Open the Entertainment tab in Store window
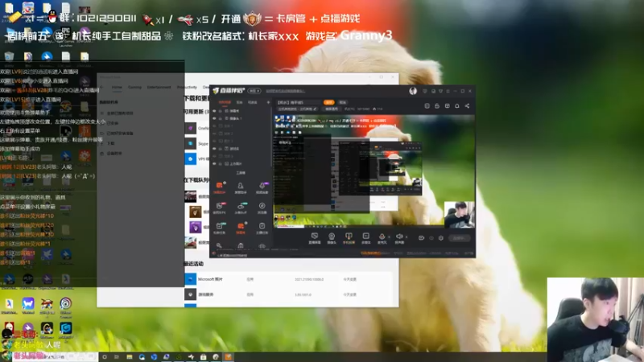644x362 pixels. (x=159, y=87)
